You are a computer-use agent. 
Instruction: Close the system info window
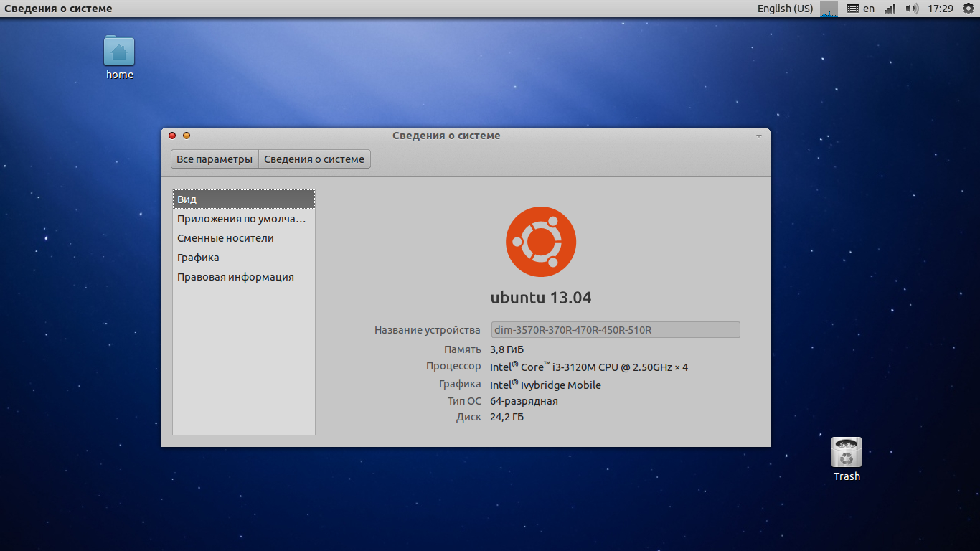coord(172,136)
